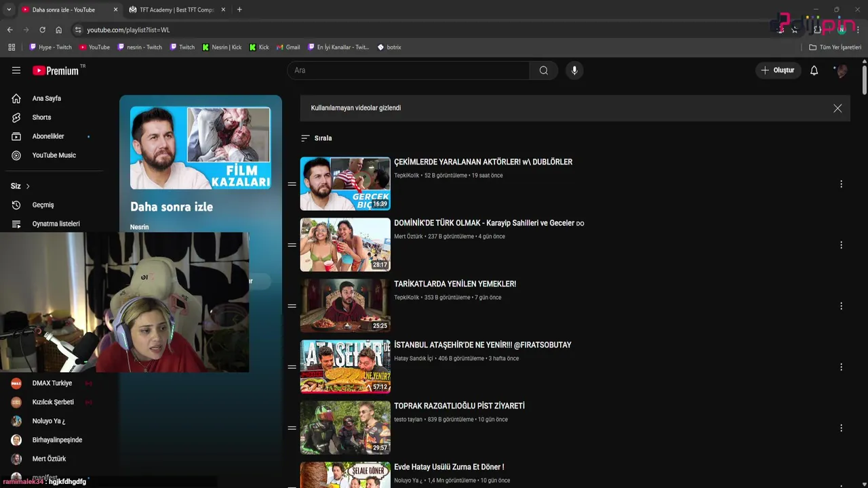The height and width of the screenshot is (488, 868).
Task: Expand the Siz section chevron
Action: [x=28, y=186]
